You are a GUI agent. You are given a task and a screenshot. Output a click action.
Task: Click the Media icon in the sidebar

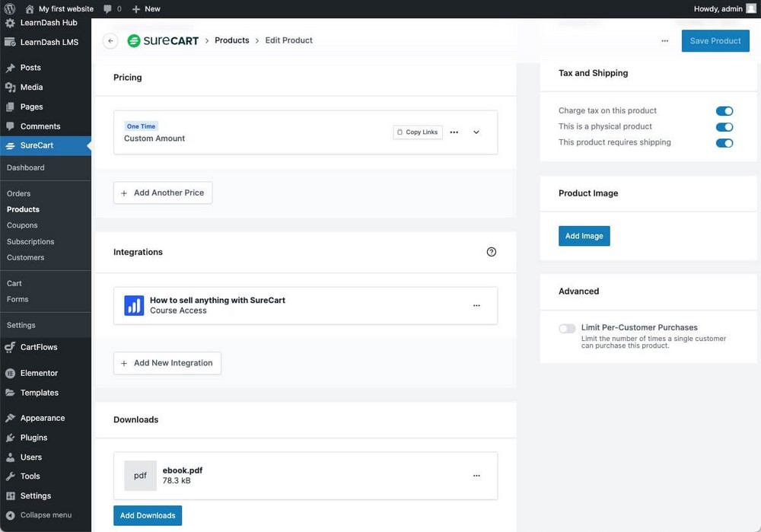(10, 88)
